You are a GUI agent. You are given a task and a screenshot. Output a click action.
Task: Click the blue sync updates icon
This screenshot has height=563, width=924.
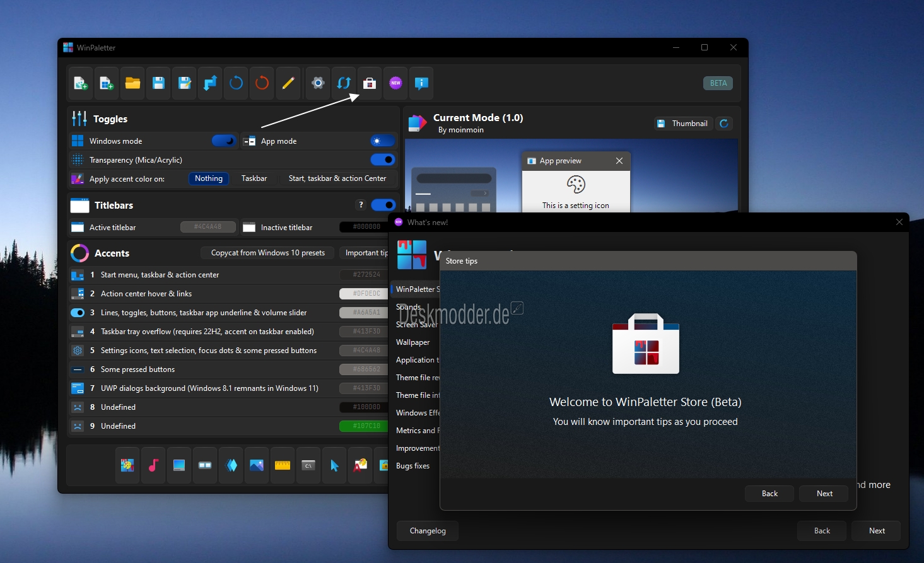click(344, 83)
